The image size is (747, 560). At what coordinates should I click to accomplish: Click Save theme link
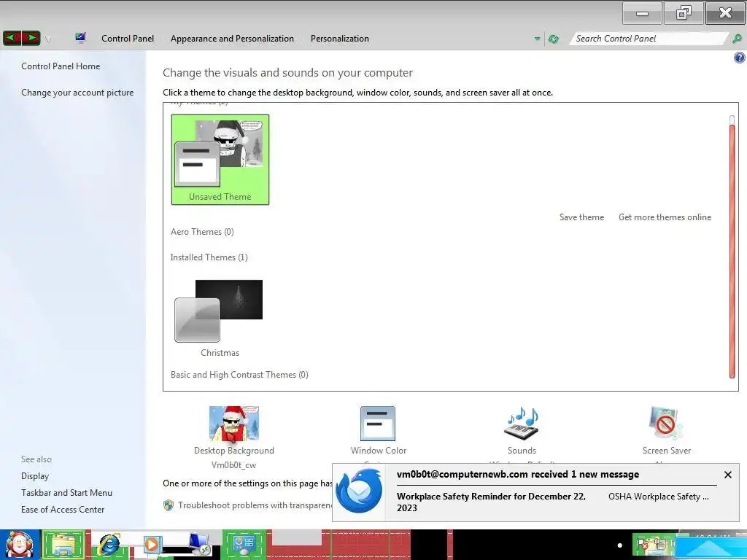pos(581,217)
